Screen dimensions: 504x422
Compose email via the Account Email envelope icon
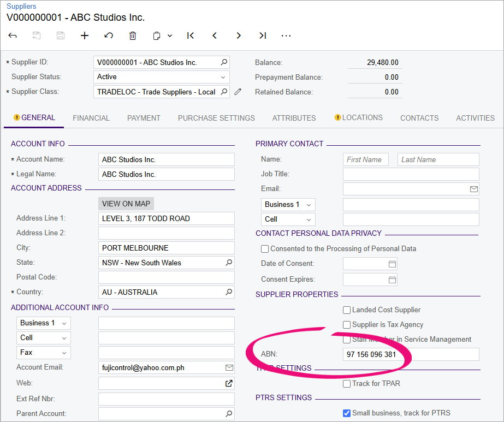[230, 367]
